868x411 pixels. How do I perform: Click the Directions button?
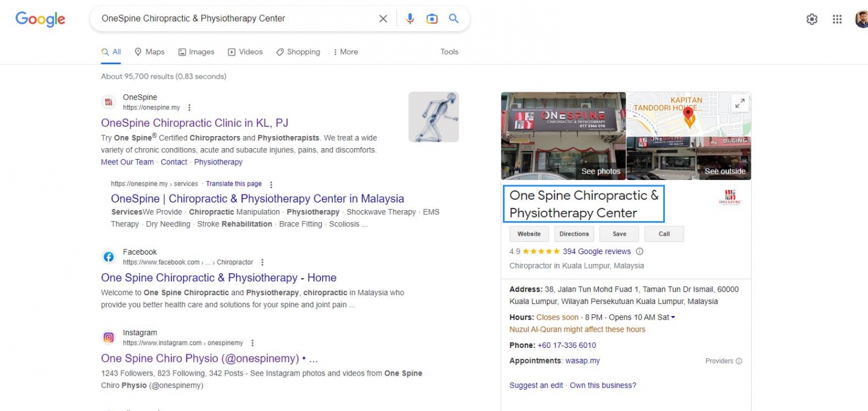[574, 234]
